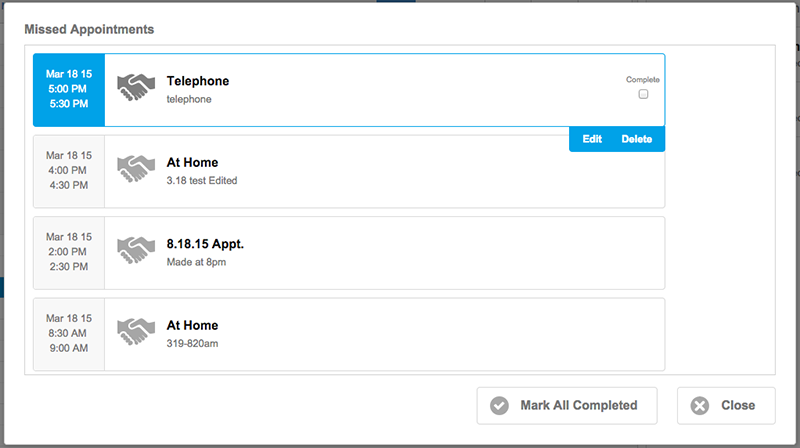800x448 pixels.
Task: Click handshake icon of 8.18.15 Appt.
Action: click(136, 250)
